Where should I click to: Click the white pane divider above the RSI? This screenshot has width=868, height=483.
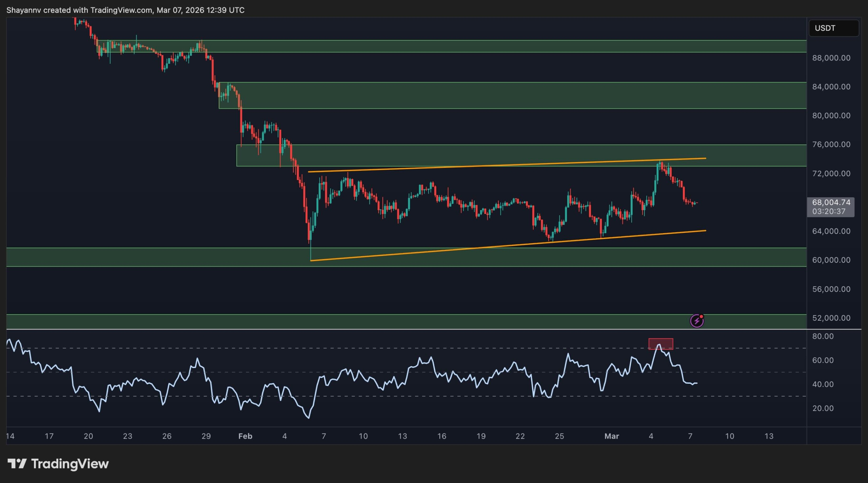pyautogui.click(x=407, y=329)
